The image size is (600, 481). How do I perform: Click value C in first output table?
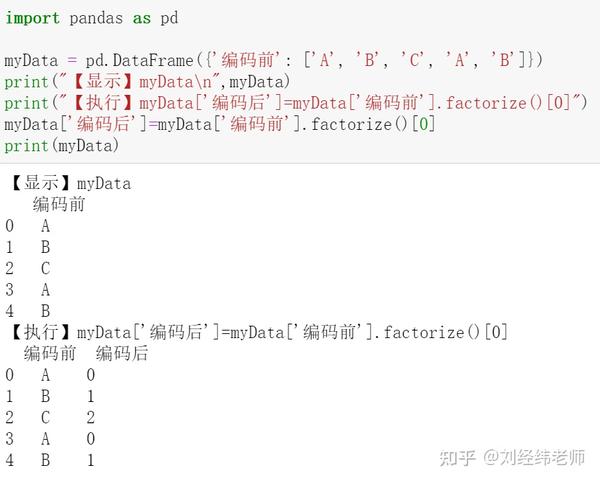pos(46,268)
